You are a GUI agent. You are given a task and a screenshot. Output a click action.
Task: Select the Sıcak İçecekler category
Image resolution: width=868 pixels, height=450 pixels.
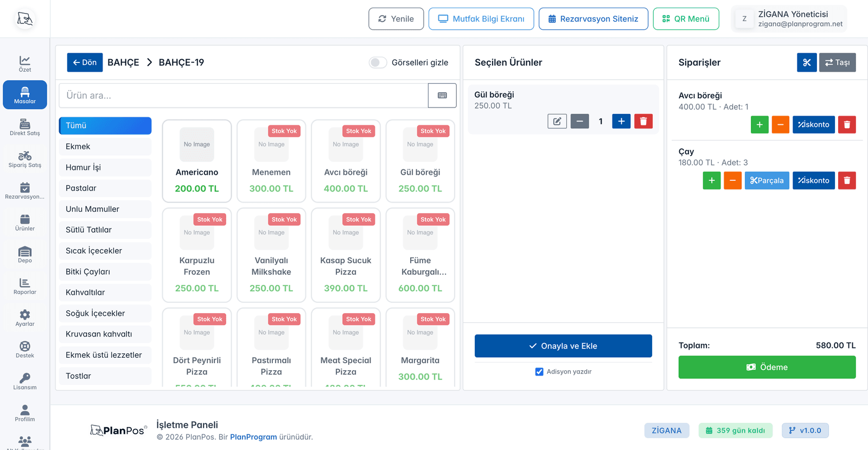(105, 251)
